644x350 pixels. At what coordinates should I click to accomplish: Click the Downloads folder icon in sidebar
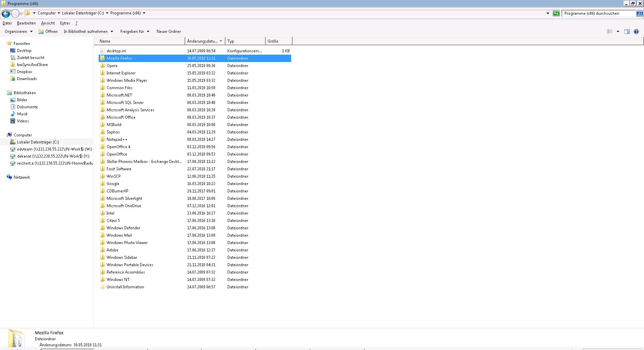[13, 79]
